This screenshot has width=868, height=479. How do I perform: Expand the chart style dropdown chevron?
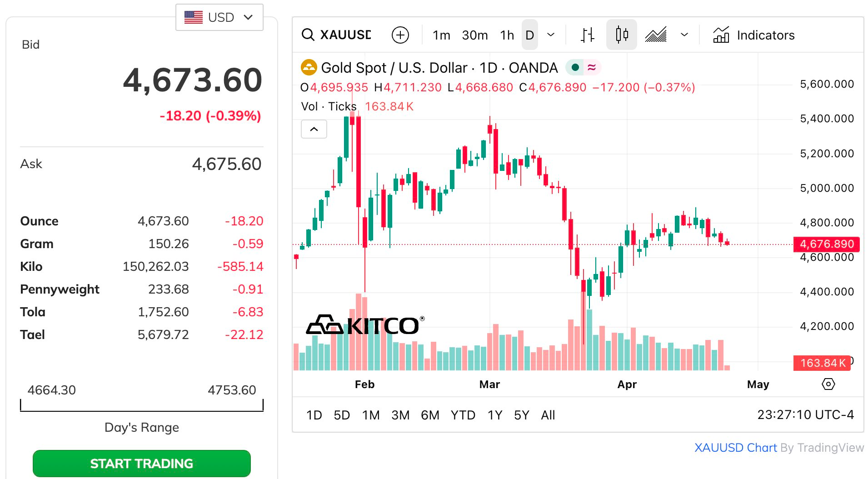click(x=684, y=35)
